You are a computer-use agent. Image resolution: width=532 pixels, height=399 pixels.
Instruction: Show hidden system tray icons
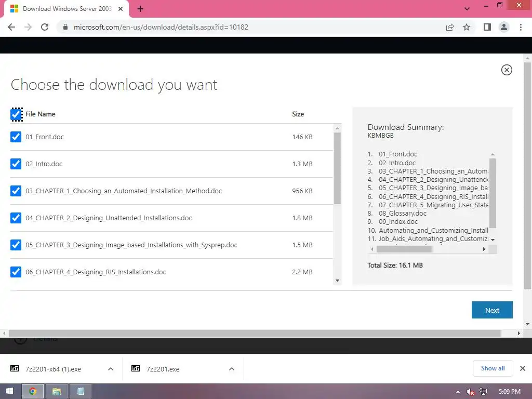click(458, 392)
